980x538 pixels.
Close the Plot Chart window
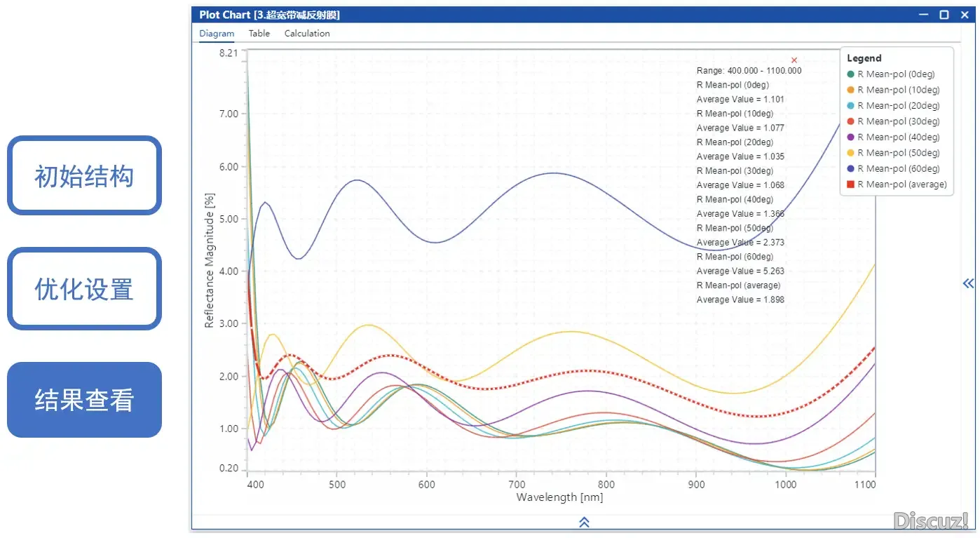click(963, 15)
